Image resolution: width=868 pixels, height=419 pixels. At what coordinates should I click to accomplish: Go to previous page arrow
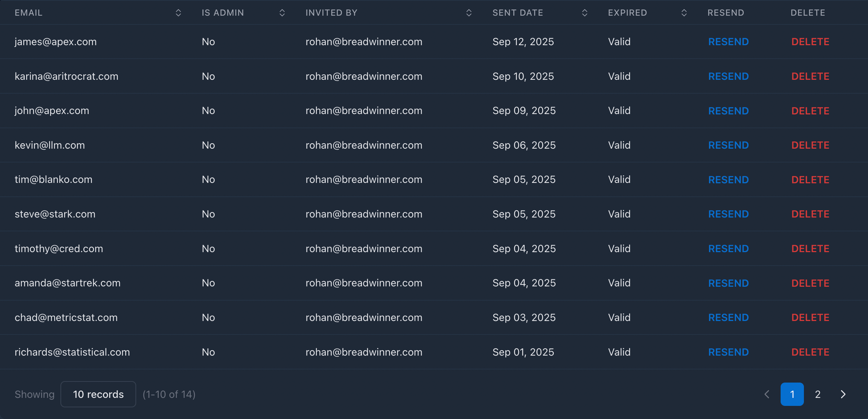coord(767,394)
